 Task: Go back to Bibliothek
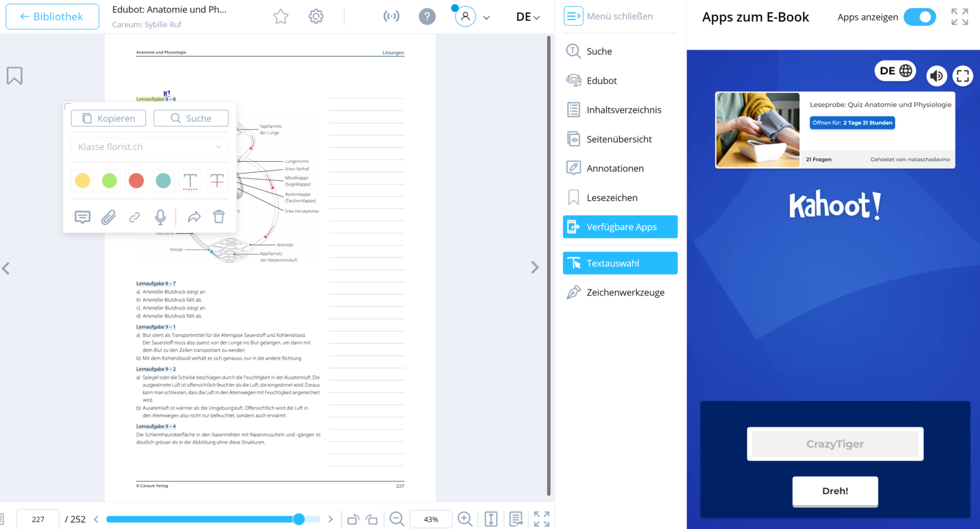click(x=52, y=17)
